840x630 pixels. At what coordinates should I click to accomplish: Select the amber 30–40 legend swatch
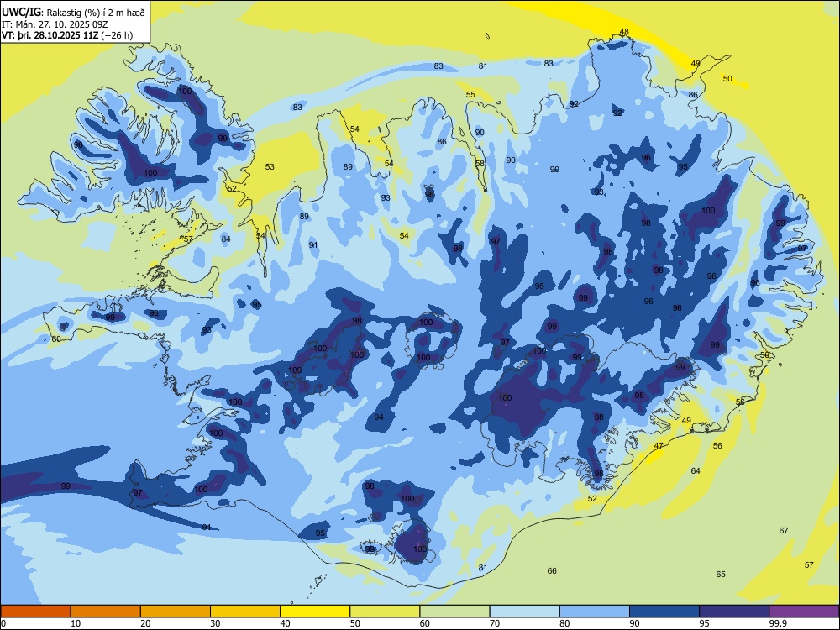(245, 612)
